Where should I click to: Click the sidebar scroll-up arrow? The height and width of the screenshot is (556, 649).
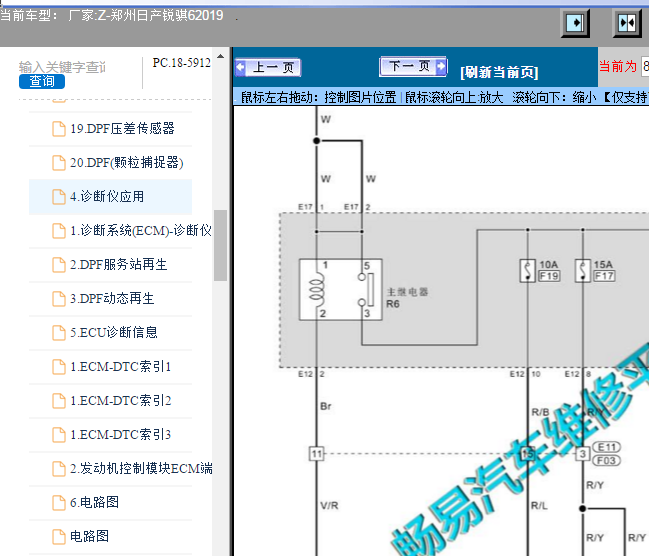click(x=221, y=56)
